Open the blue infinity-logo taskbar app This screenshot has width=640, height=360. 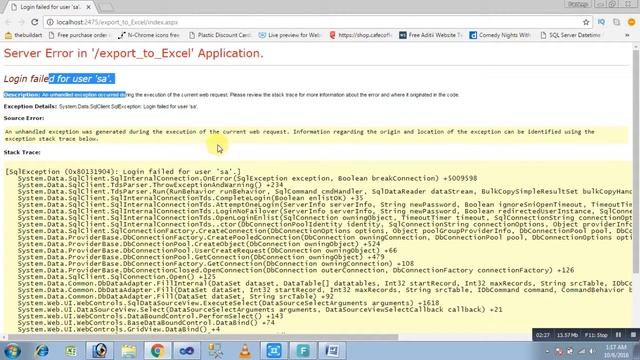click(187, 351)
